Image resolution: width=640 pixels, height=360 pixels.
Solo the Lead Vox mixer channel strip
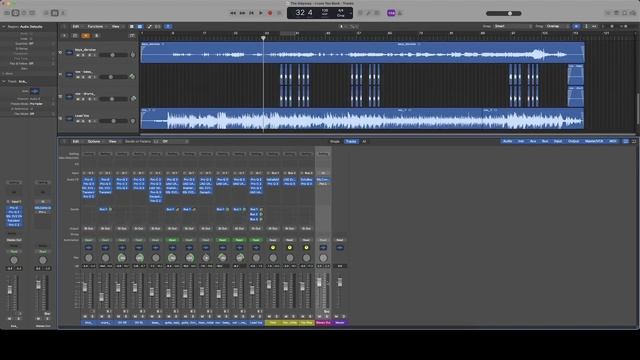click(259, 316)
